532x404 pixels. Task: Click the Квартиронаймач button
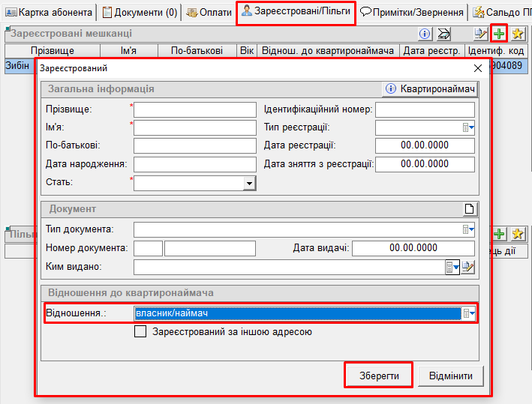[430, 89]
